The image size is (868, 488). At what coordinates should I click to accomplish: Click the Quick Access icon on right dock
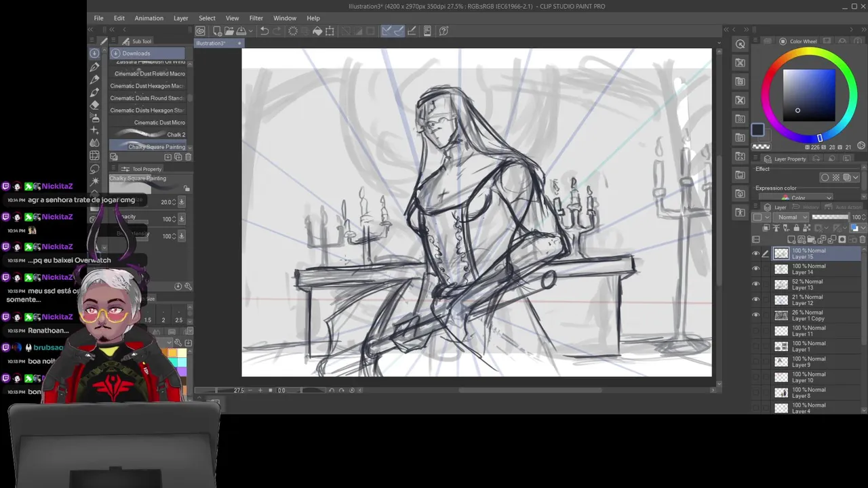pyautogui.click(x=741, y=44)
